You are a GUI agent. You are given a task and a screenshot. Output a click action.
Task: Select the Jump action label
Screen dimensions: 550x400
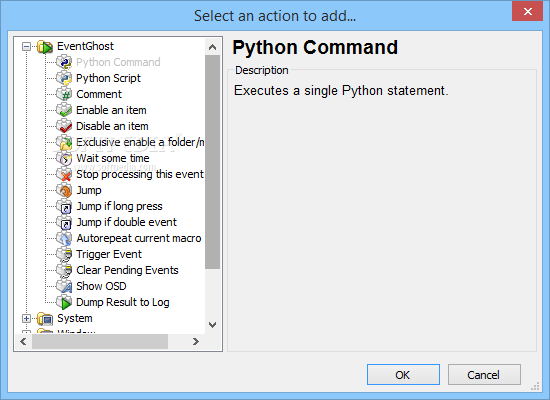pos(89,190)
